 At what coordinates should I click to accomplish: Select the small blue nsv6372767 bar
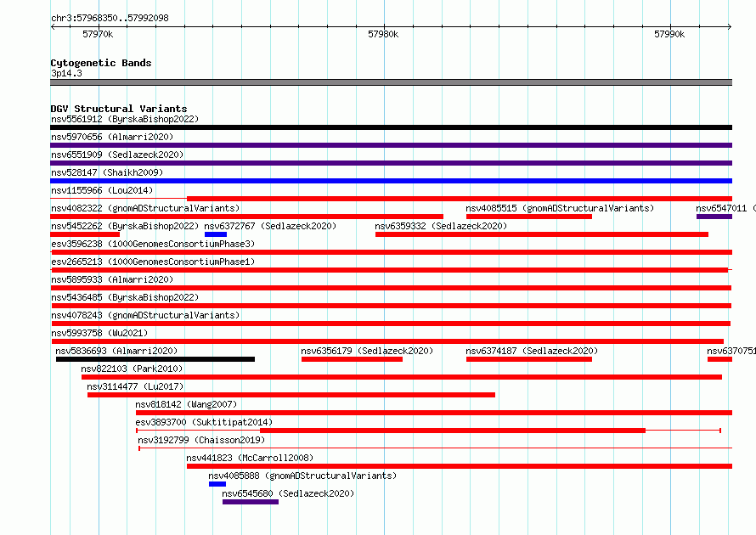pos(216,234)
